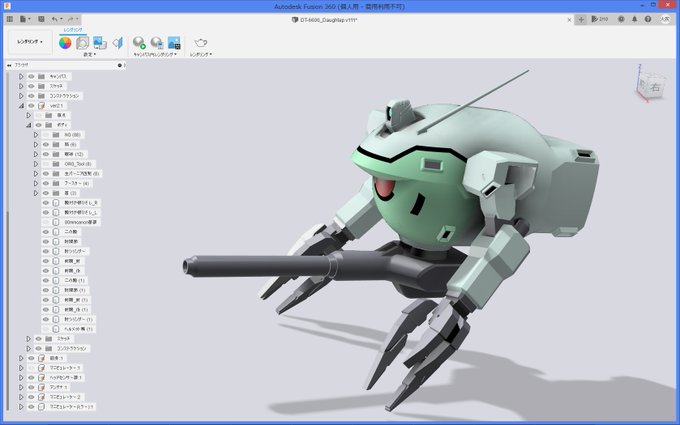This screenshot has height=425, width=680.
Task: Expand the ブースター (4) folder
Action: (x=36, y=183)
